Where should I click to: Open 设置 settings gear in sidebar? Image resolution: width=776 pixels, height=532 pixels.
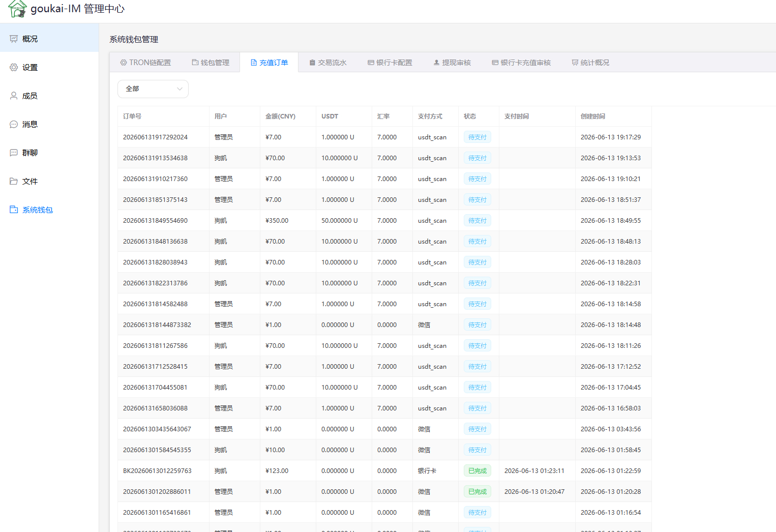(14, 67)
